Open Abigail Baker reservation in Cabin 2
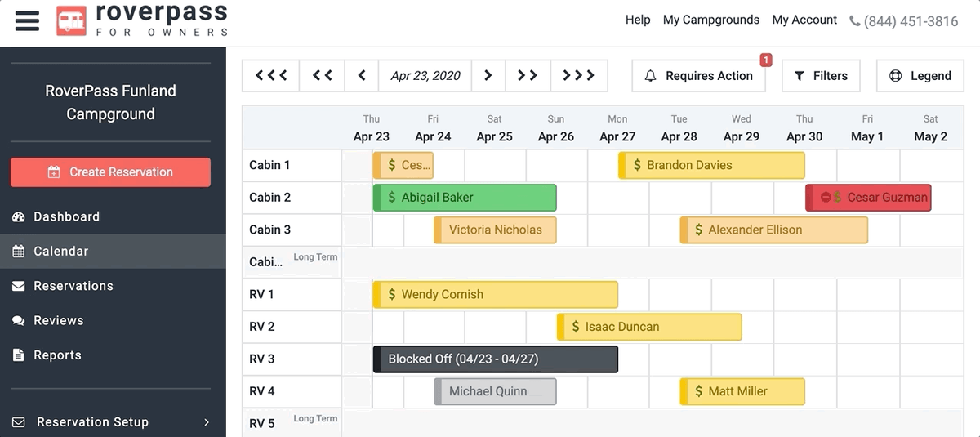 tap(465, 197)
